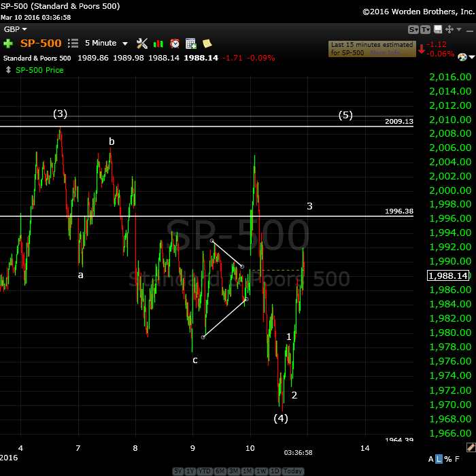Click the four-arrow move chart icon
Viewport: 476px width, 476px height.
coord(449,29)
